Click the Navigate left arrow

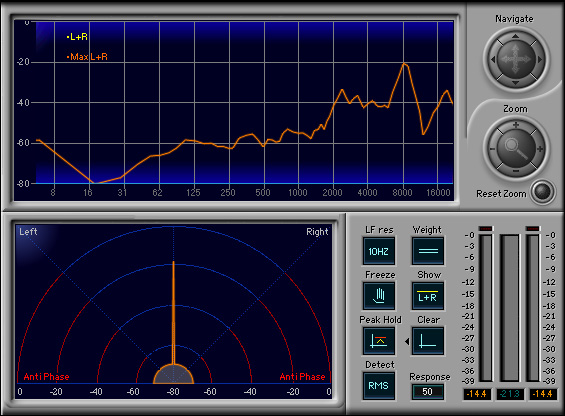click(x=493, y=59)
